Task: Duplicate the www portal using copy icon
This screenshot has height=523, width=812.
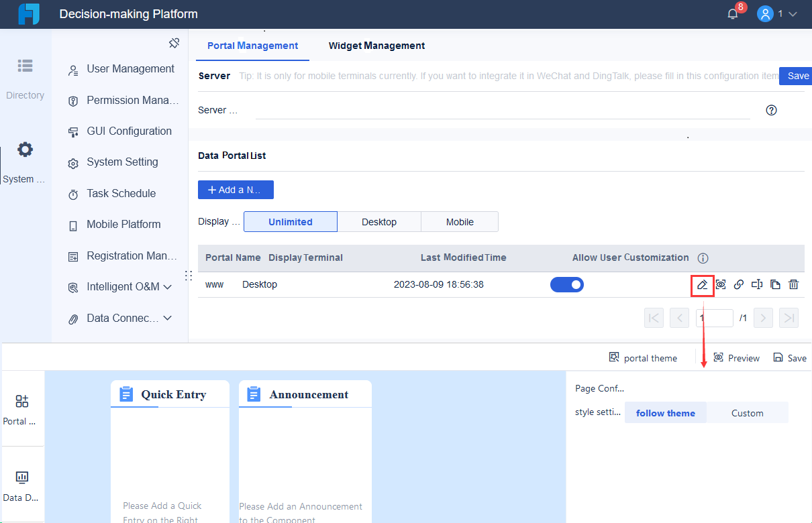Action: 774,284
